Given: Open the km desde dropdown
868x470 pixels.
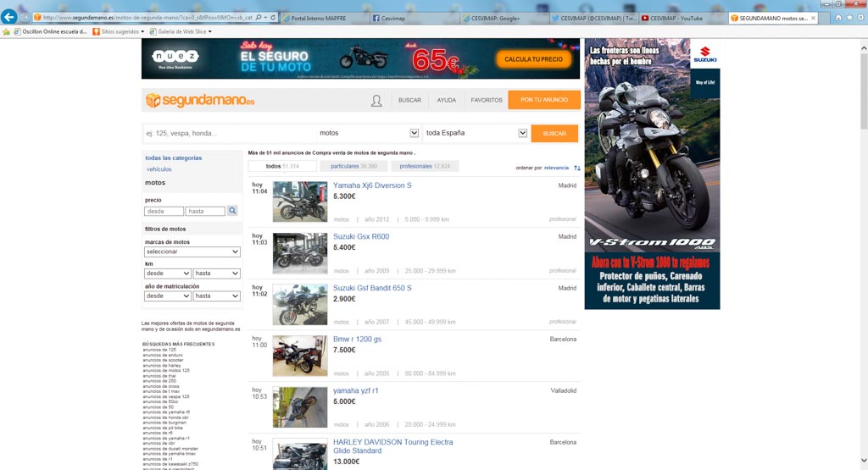Looking at the screenshot, I should (x=168, y=274).
